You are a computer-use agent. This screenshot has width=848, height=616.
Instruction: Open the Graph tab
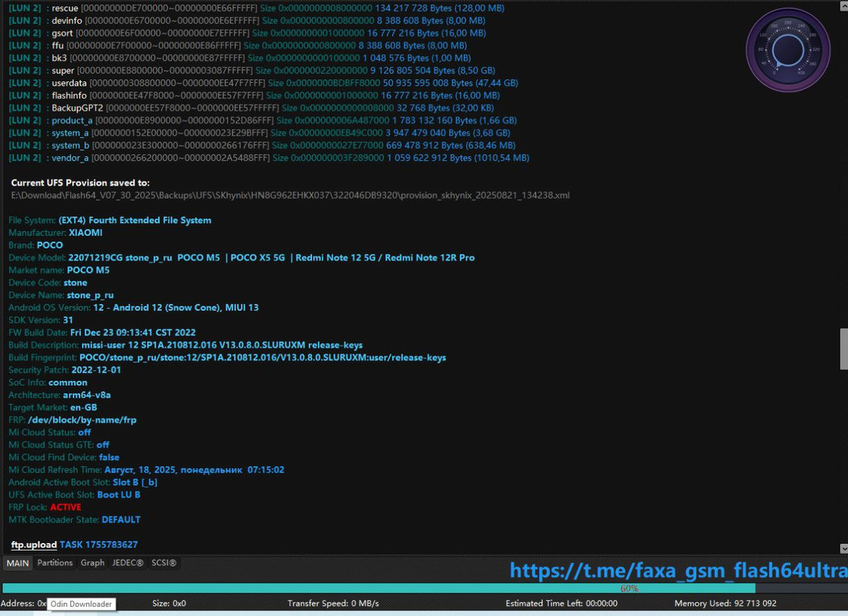point(92,563)
